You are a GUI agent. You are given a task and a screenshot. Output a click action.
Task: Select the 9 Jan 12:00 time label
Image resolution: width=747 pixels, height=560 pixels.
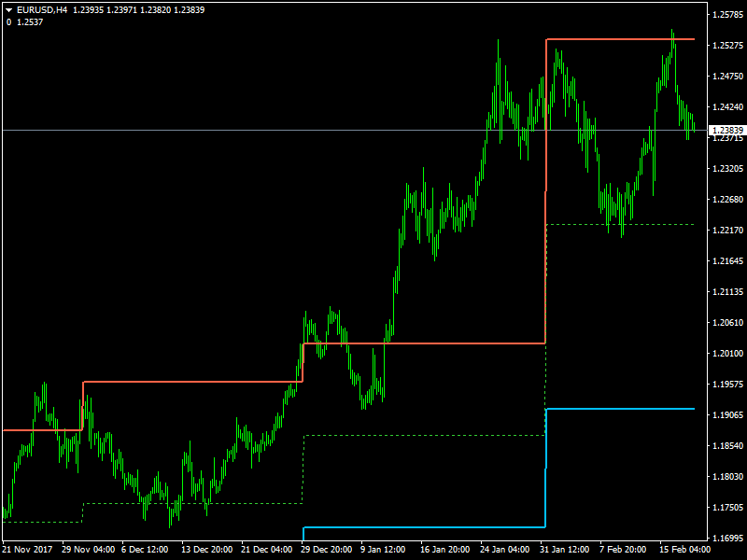click(x=382, y=550)
